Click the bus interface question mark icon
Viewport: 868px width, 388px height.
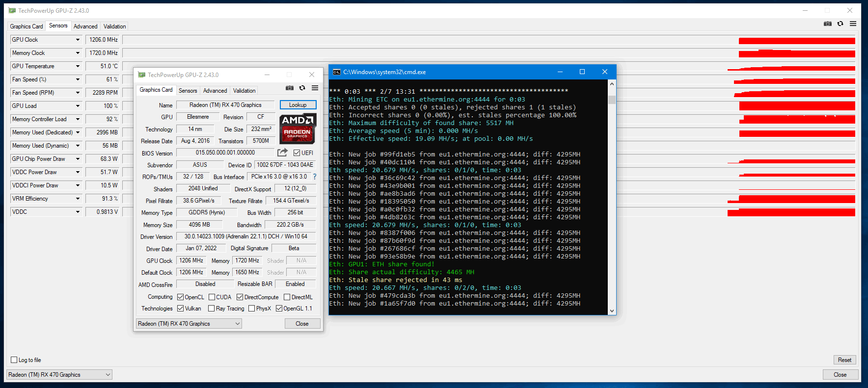tap(315, 177)
